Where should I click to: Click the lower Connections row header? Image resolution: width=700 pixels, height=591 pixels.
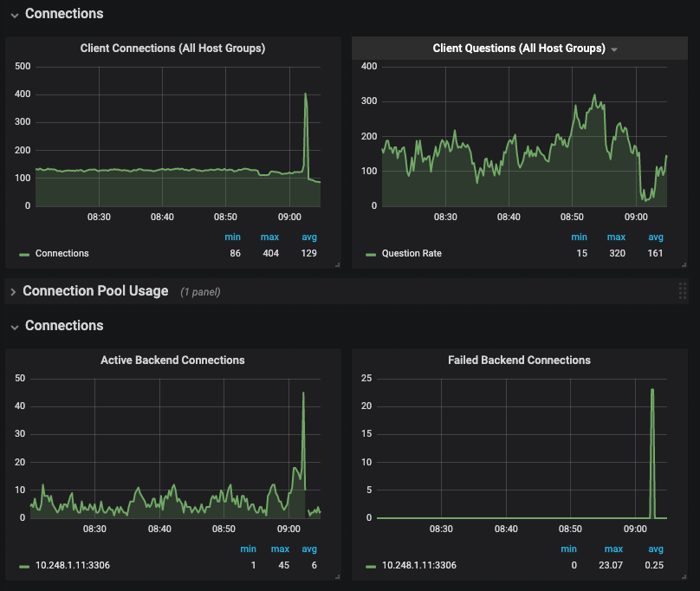pos(63,325)
